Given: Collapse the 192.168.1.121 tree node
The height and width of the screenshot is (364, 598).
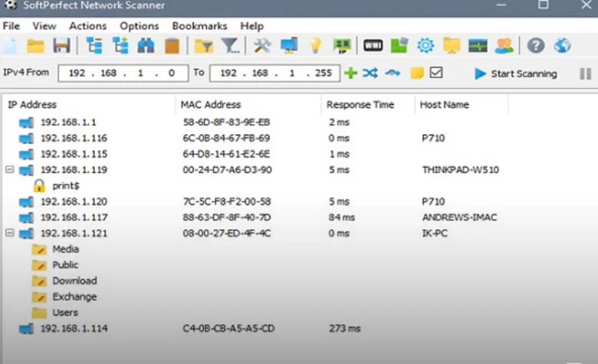Looking at the screenshot, I should click(10, 232).
